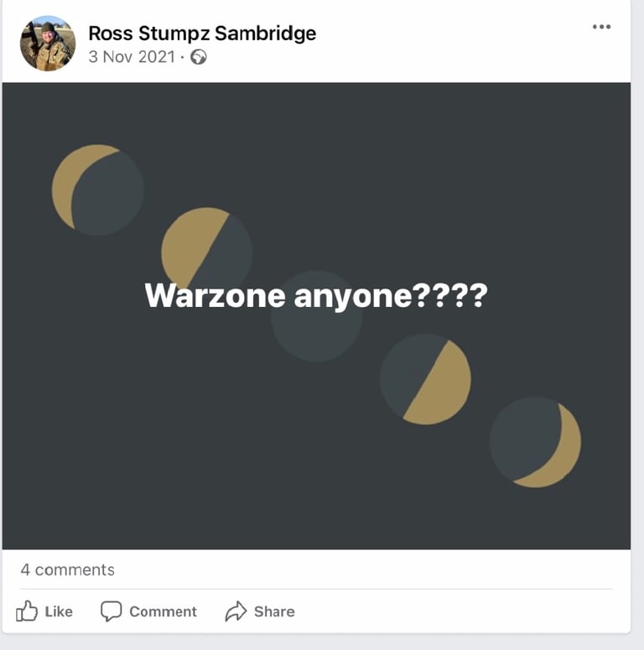Viewport: 644px width, 650px height.
Task: Open the three-dot post options menu
Action: [x=601, y=27]
